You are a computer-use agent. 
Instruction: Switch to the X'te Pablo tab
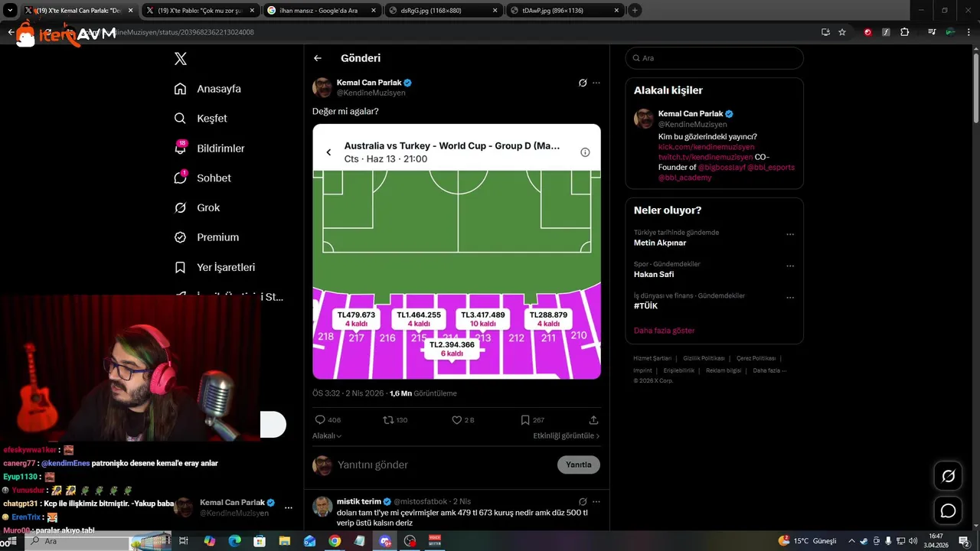199,11
